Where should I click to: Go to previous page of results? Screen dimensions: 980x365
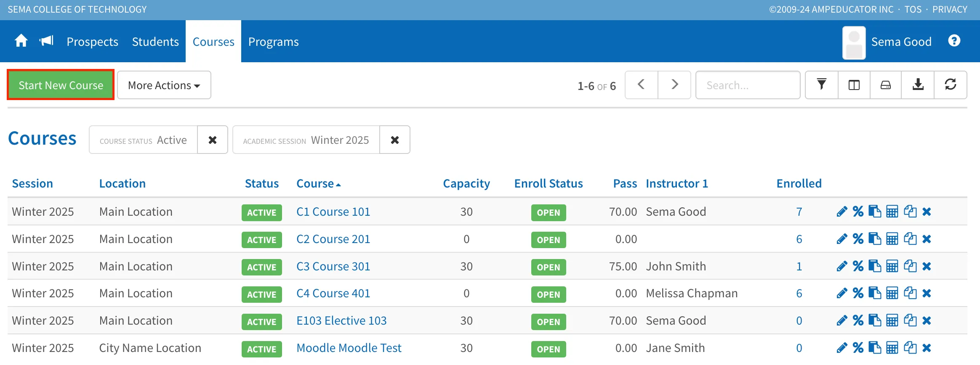coord(642,85)
